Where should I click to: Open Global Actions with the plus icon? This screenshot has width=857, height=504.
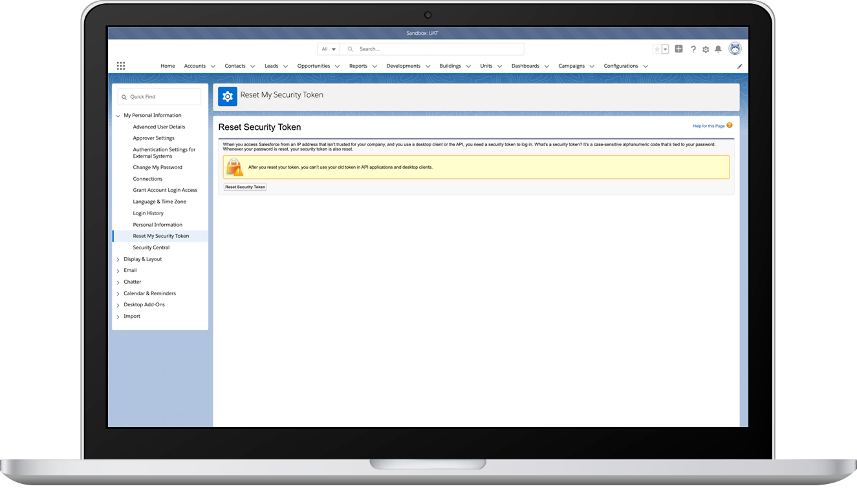[x=678, y=48]
